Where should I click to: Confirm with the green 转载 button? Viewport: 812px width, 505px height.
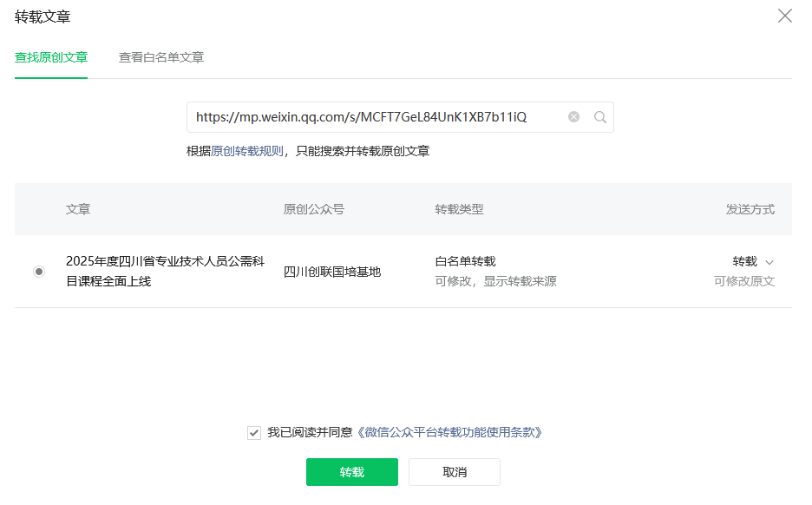pyautogui.click(x=351, y=472)
